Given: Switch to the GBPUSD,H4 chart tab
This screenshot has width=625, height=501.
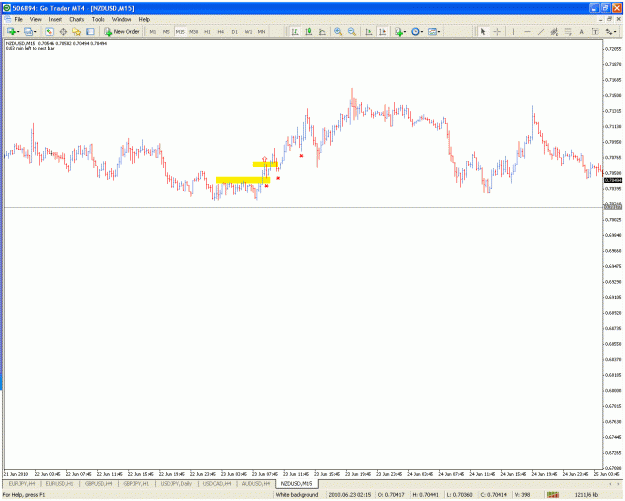Looking at the screenshot, I should pos(98,483).
